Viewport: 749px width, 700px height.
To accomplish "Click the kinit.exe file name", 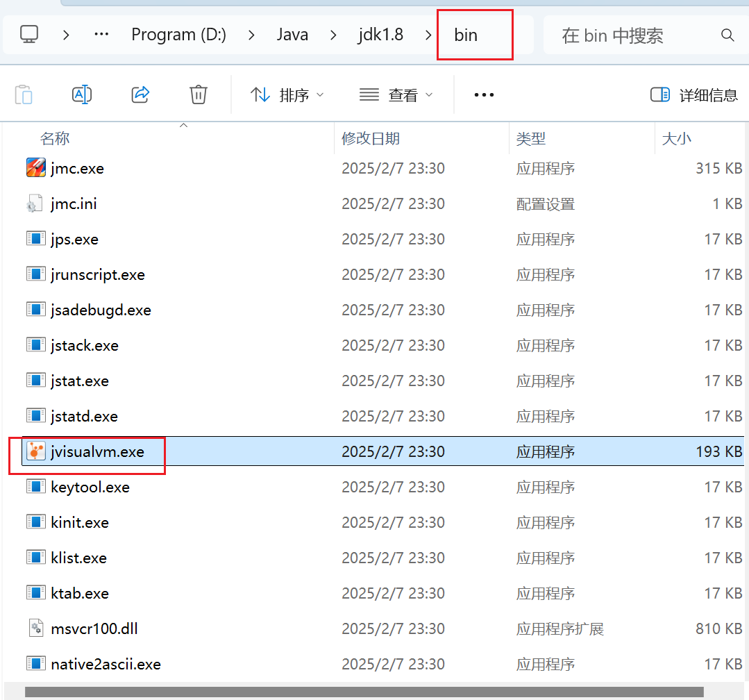I will click(80, 522).
